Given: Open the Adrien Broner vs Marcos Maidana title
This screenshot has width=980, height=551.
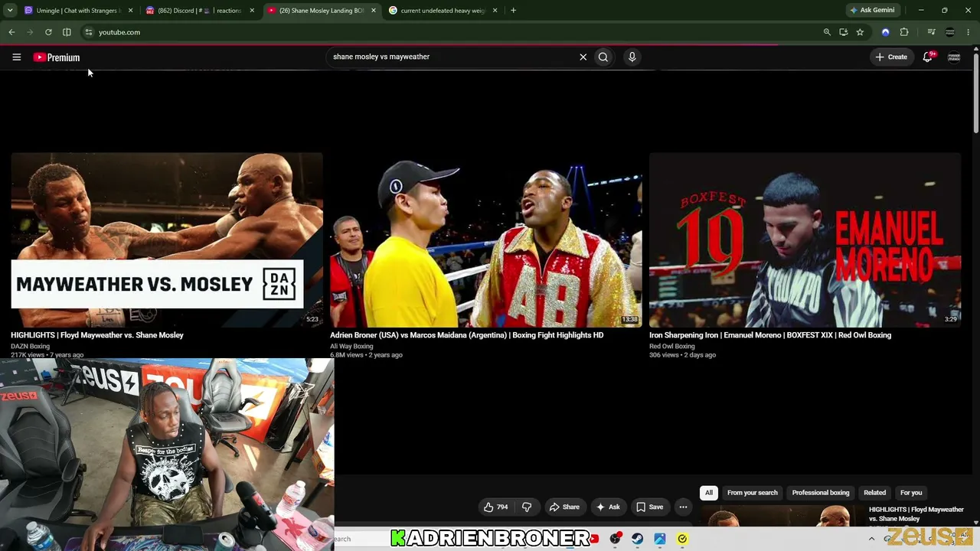Looking at the screenshot, I should click(466, 335).
